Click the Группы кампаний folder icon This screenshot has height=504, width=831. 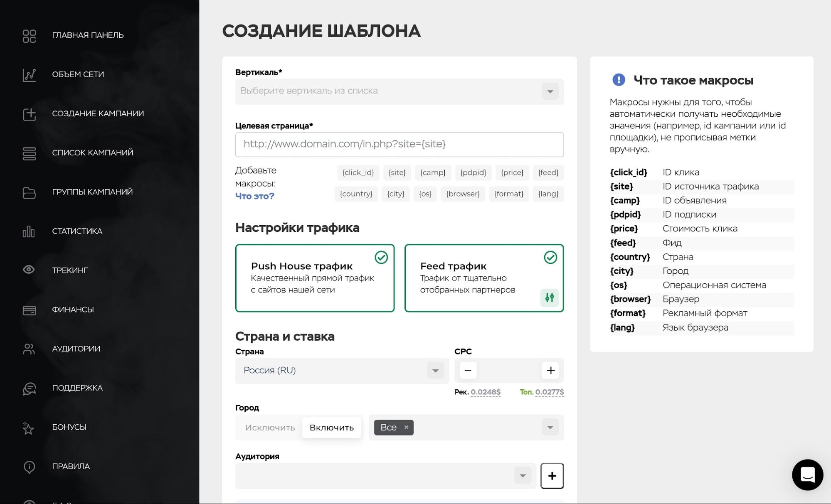(29, 192)
